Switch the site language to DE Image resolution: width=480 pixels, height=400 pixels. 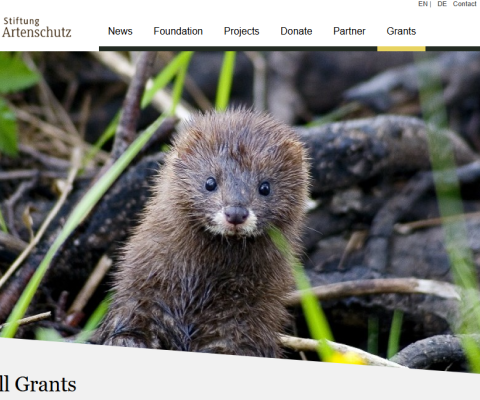(442, 4)
